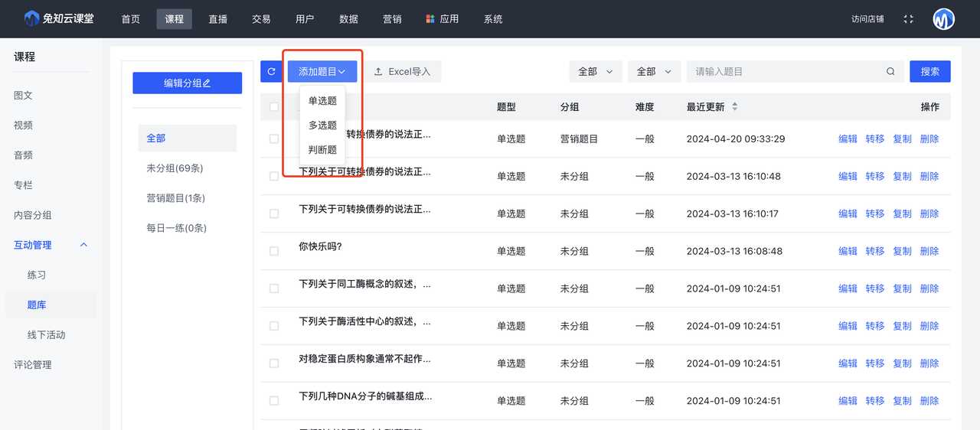The image size is (980, 430).
Task: Toggle the select-all checkbox in table header
Action: click(x=274, y=107)
